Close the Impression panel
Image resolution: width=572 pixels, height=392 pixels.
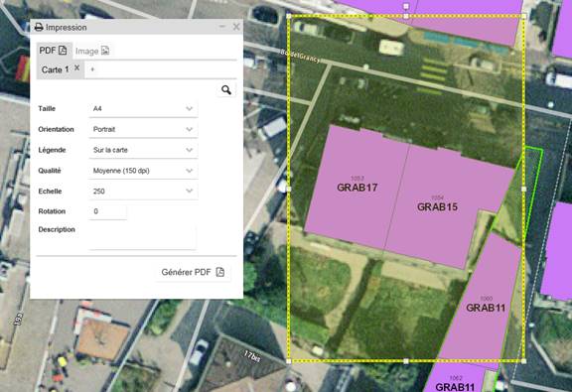point(236,27)
